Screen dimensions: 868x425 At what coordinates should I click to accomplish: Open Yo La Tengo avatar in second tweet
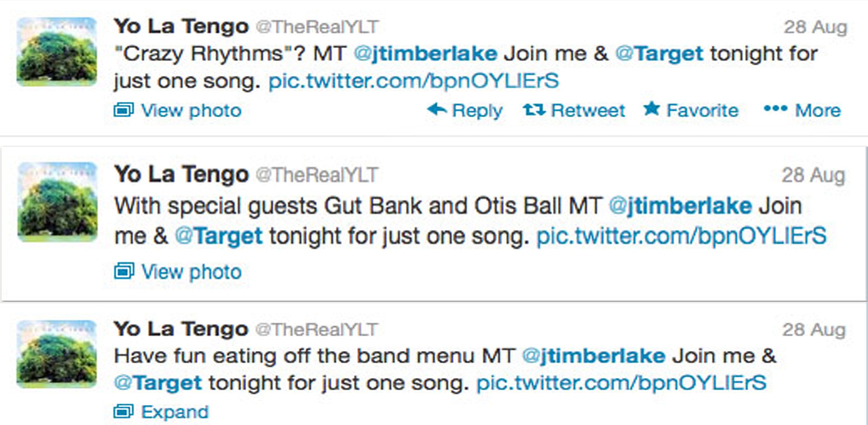pos(58,202)
